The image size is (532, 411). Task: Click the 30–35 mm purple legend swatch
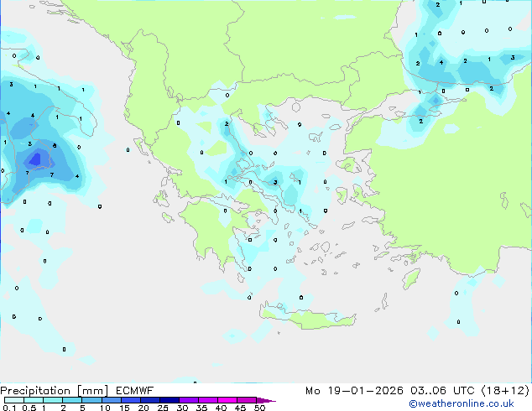189,400
